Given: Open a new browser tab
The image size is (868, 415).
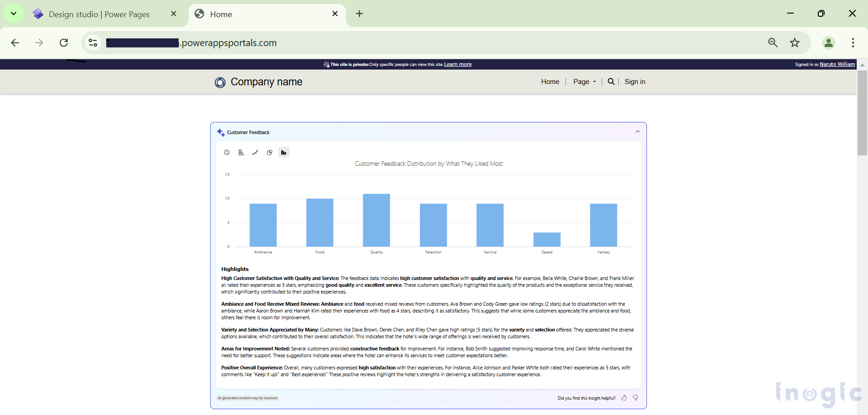Looking at the screenshot, I should click(x=359, y=14).
